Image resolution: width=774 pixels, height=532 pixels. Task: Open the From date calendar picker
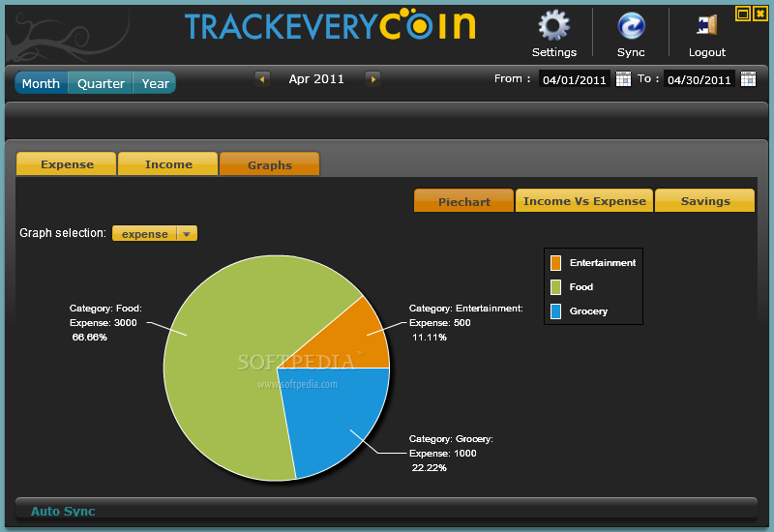coord(623,79)
